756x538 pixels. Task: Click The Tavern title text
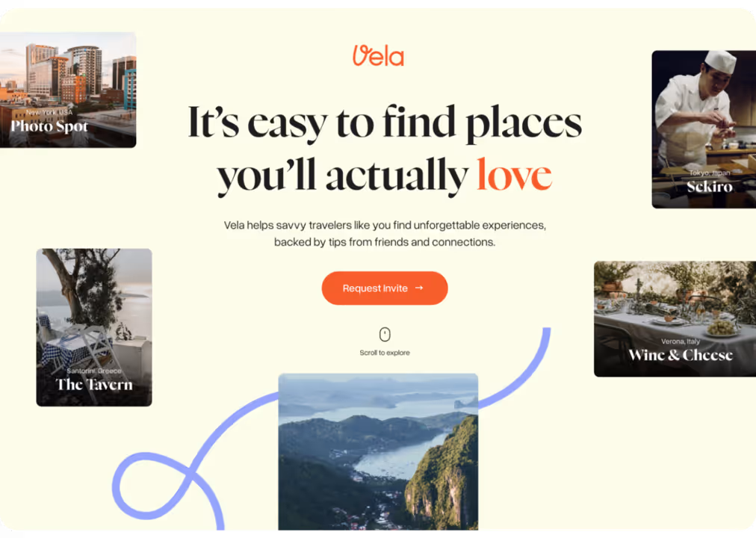coord(94,384)
